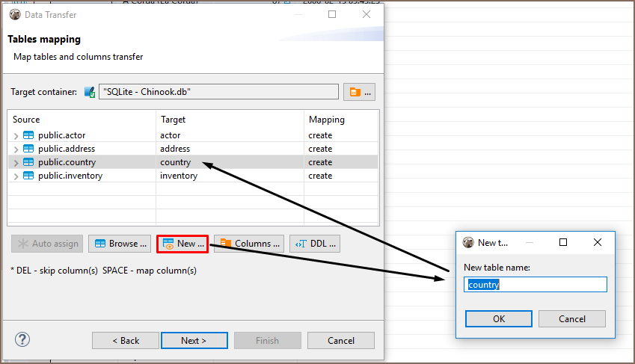Expand the public.inventory source row

(x=16, y=176)
